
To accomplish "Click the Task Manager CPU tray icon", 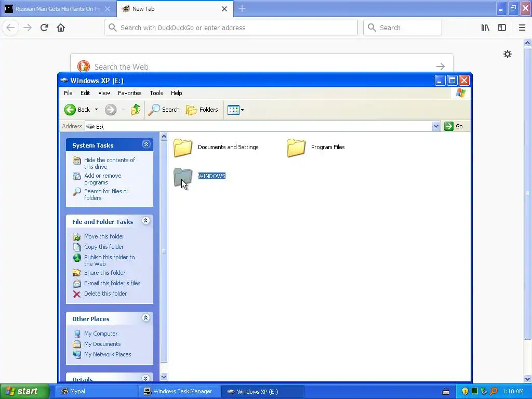I will pos(475,391).
